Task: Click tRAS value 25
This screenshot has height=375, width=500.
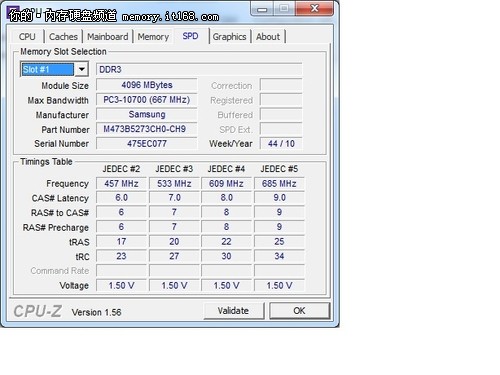Action: pyautogui.click(x=279, y=242)
